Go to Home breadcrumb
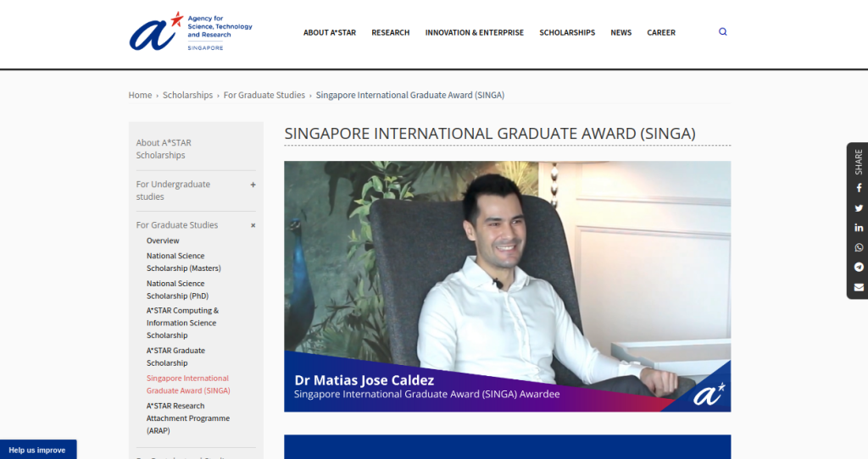 pos(140,95)
